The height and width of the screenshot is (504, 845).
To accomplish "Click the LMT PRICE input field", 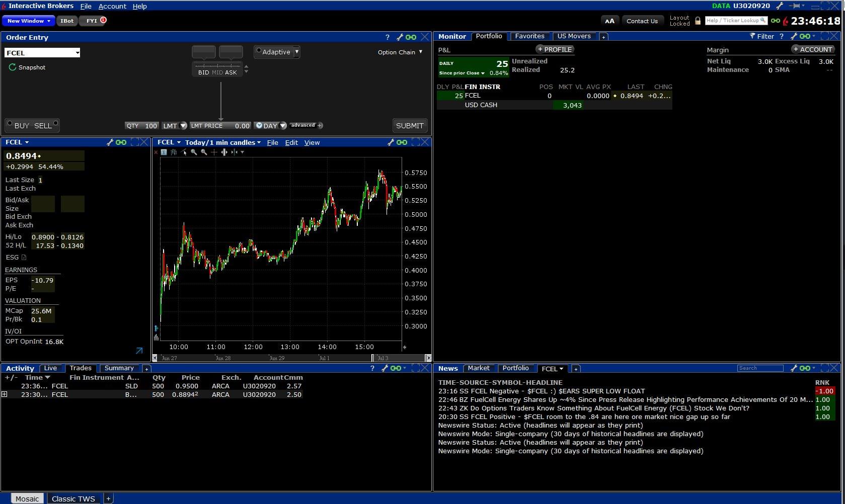I will coord(236,126).
